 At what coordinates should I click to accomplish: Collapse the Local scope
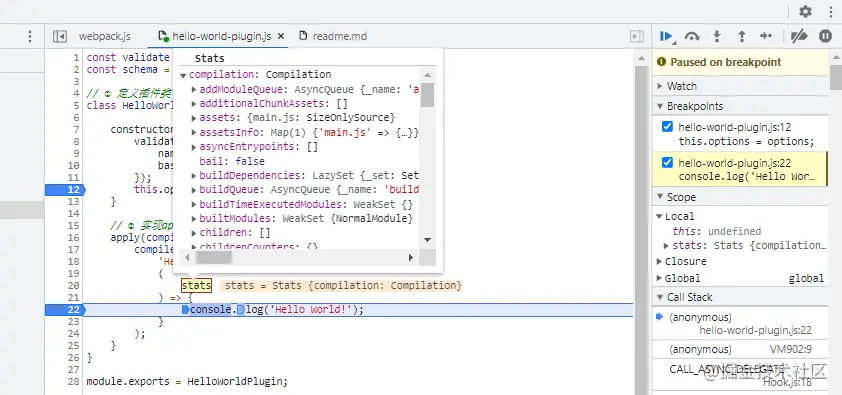pos(659,216)
